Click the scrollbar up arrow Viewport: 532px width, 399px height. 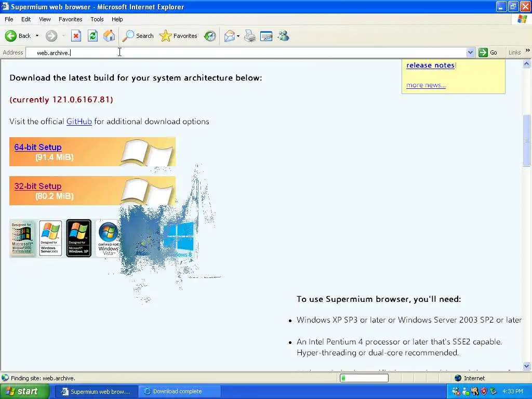tap(527, 64)
